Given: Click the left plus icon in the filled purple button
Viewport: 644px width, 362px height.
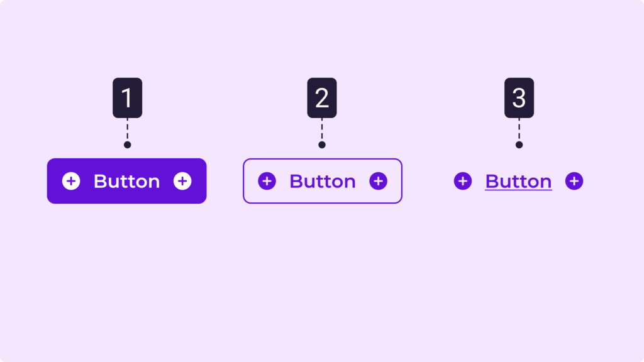Looking at the screenshot, I should (x=71, y=181).
